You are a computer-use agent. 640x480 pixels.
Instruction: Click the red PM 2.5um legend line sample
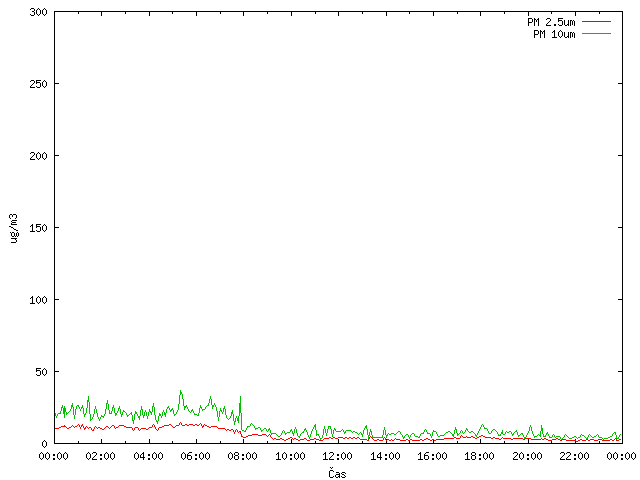coord(596,22)
